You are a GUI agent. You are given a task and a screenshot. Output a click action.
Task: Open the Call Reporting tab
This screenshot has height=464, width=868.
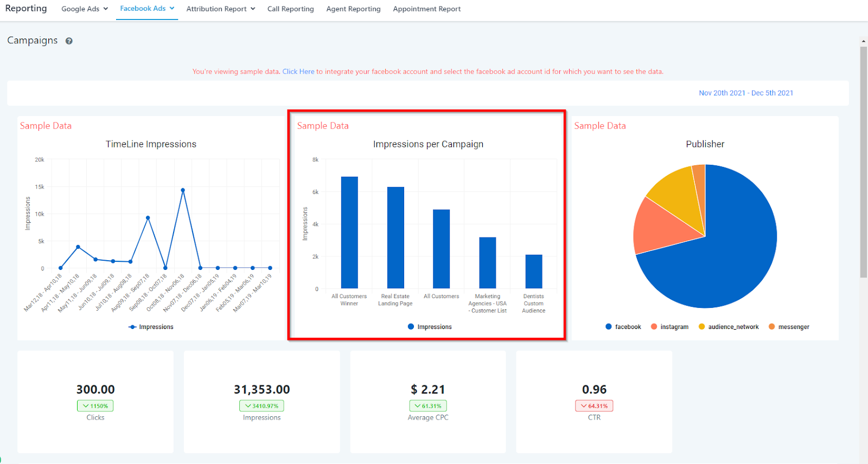[x=291, y=9]
